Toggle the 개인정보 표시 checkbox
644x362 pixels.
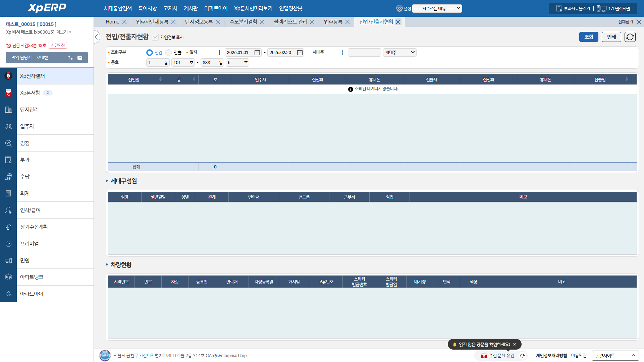pos(155,37)
